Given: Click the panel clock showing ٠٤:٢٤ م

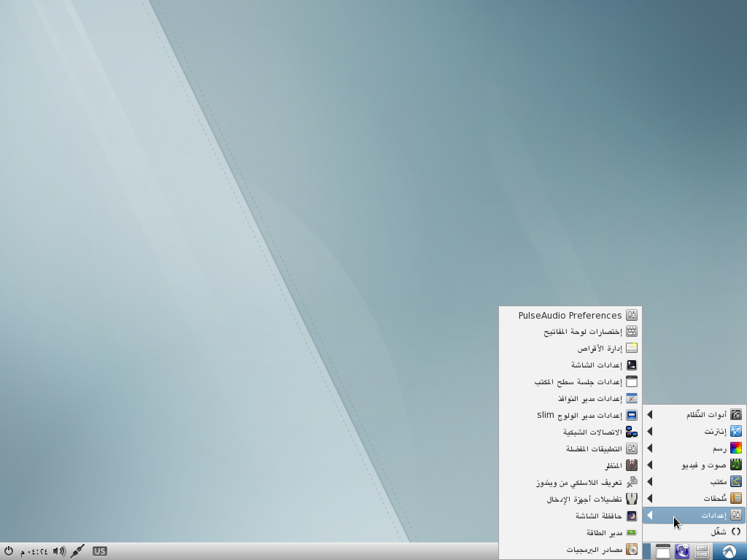Looking at the screenshot, I should point(34,551).
